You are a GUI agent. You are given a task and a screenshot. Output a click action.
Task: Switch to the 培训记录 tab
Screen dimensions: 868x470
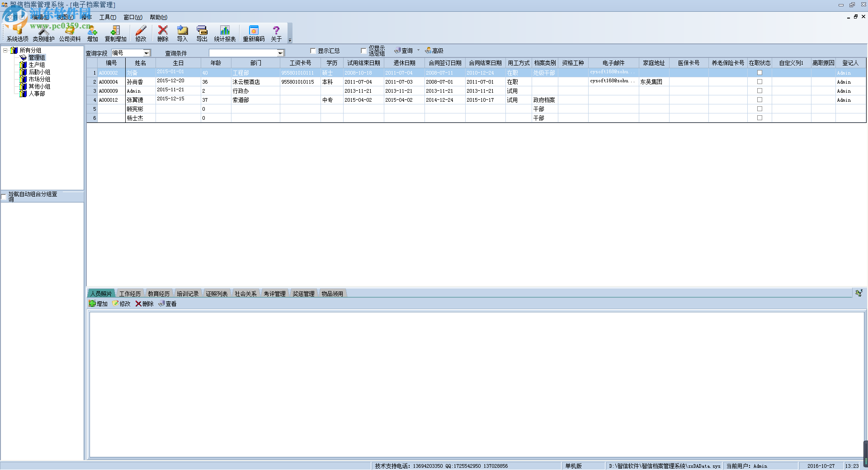[188, 294]
